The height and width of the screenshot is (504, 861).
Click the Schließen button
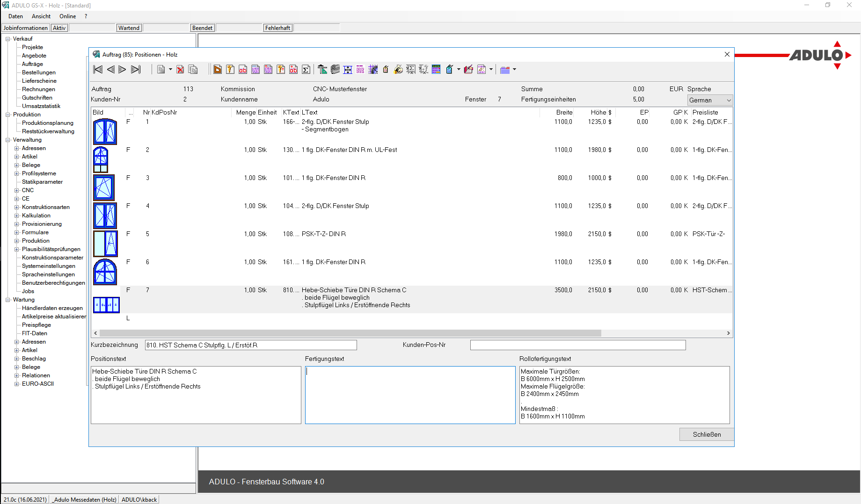point(707,434)
